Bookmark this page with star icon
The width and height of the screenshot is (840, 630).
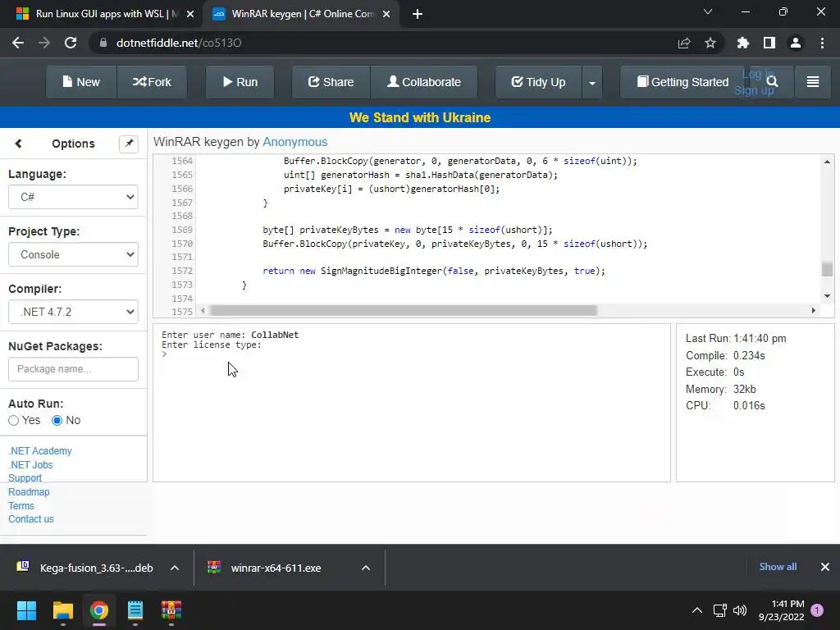tap(710, 43)
